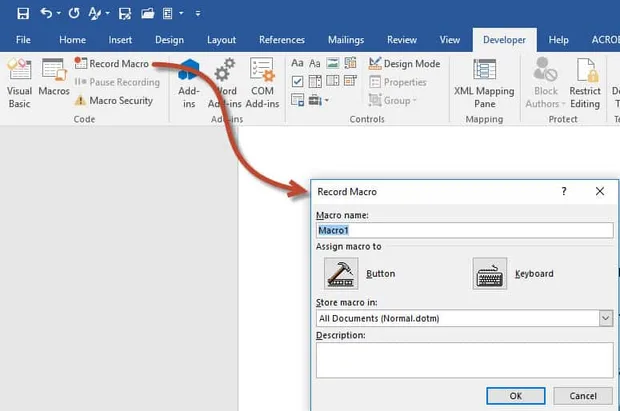Insert Combo Box content control
620x411 pixels.
tap(315, 81)
